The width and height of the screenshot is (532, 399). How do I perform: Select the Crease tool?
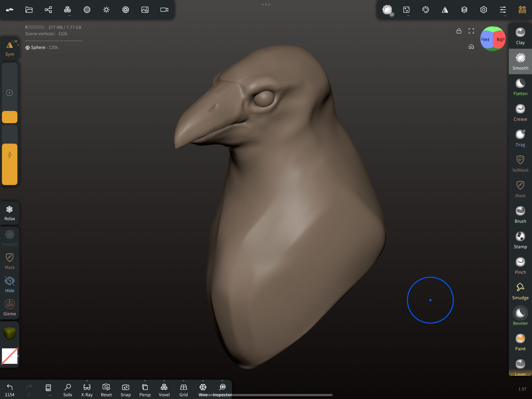coord(520,113)
